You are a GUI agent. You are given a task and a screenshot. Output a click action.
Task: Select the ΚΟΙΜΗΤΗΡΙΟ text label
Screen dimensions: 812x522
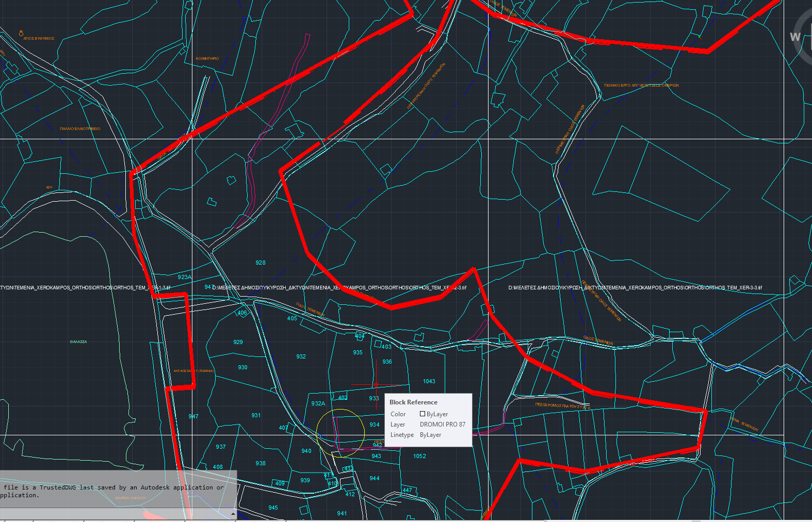click(x=207, y=59)
